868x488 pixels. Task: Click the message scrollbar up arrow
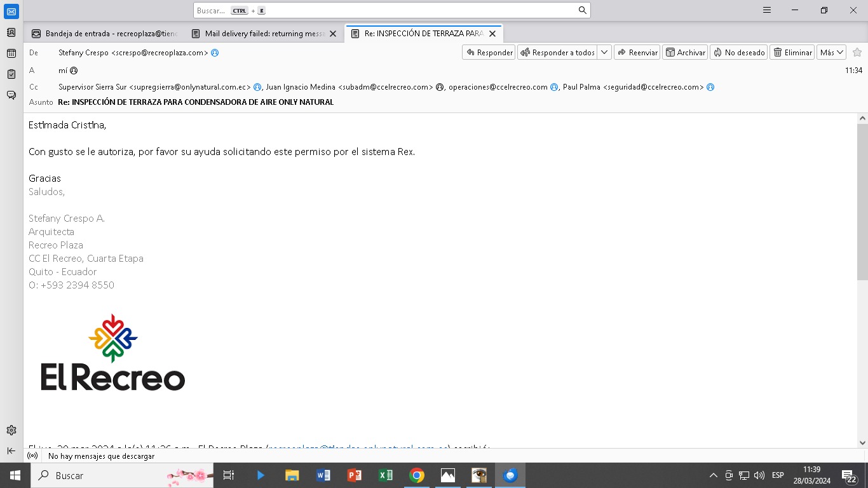pos(862,118)
